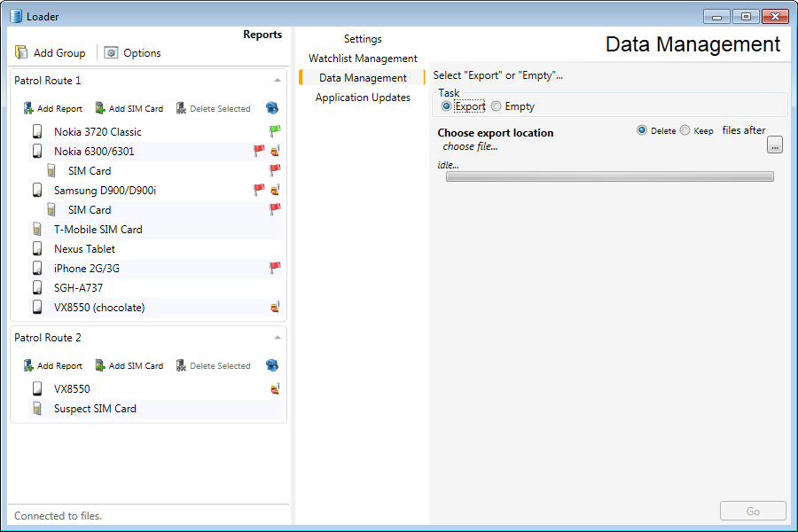Click the red flag on Nokia 6300/6301 row
The height and width of the screenshot is (532, 798).
[x=259, y=151]
